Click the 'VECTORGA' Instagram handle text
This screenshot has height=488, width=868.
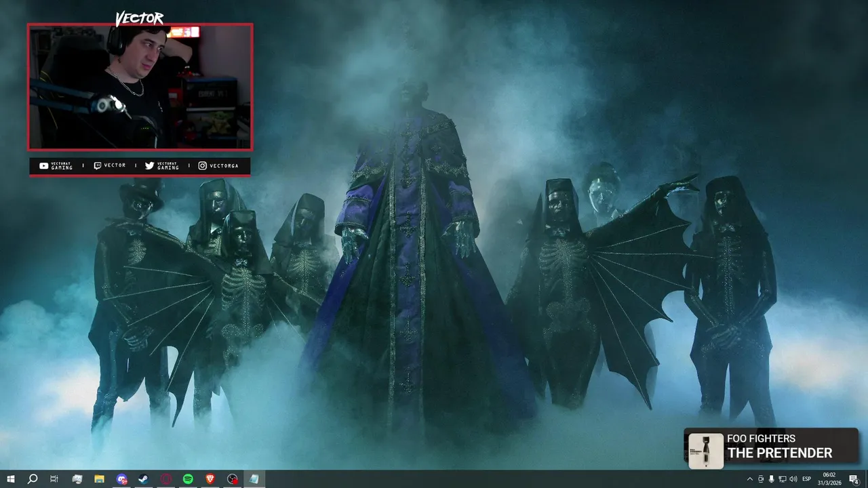click(x=224, y=166)
